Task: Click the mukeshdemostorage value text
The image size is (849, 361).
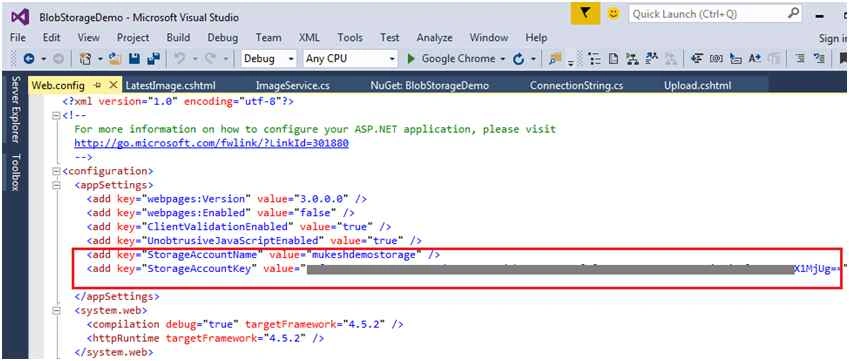Action: pyautogui.click(x=365, y=254)
